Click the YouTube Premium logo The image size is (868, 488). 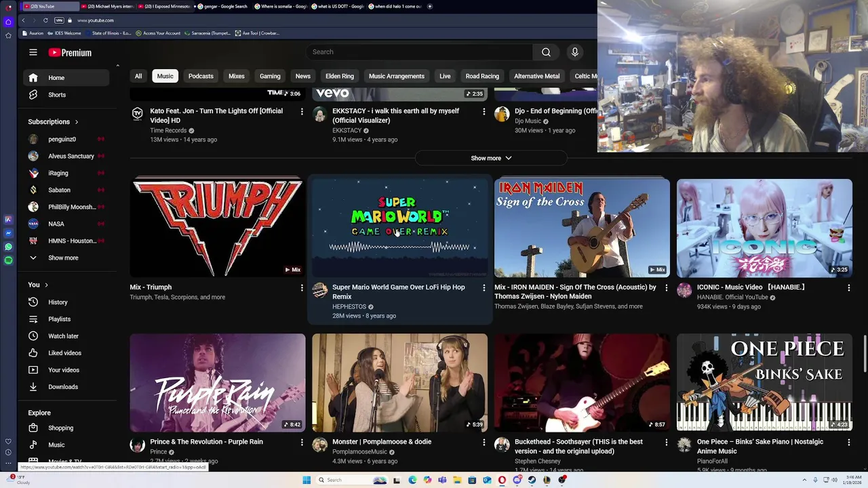click(x=70, y=52)
